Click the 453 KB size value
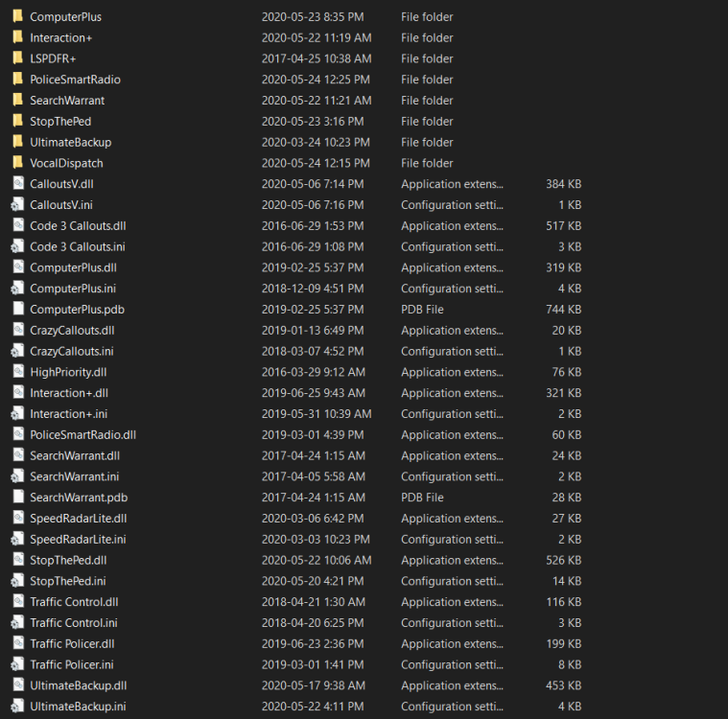728x719 pixels. coord(563,685)
